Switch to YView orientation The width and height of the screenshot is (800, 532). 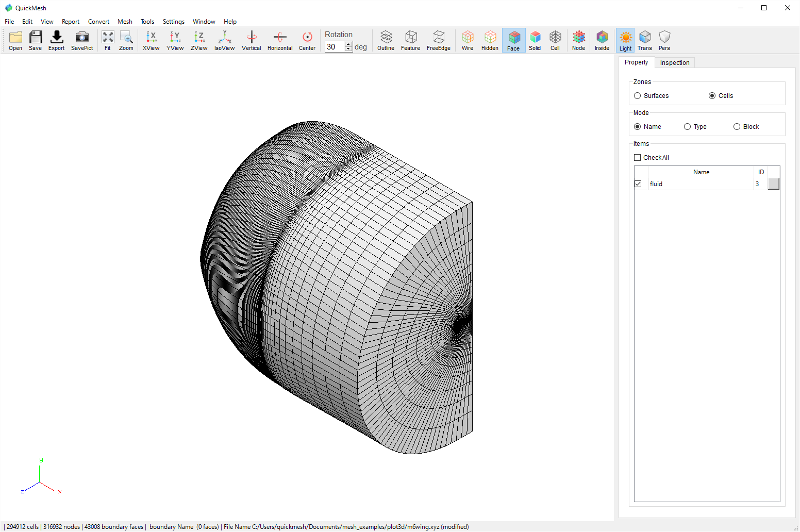(175, 40)
